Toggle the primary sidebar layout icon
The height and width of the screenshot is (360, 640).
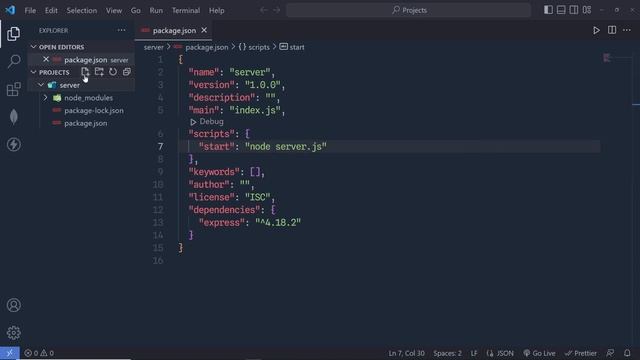click(x=548, y=10)
